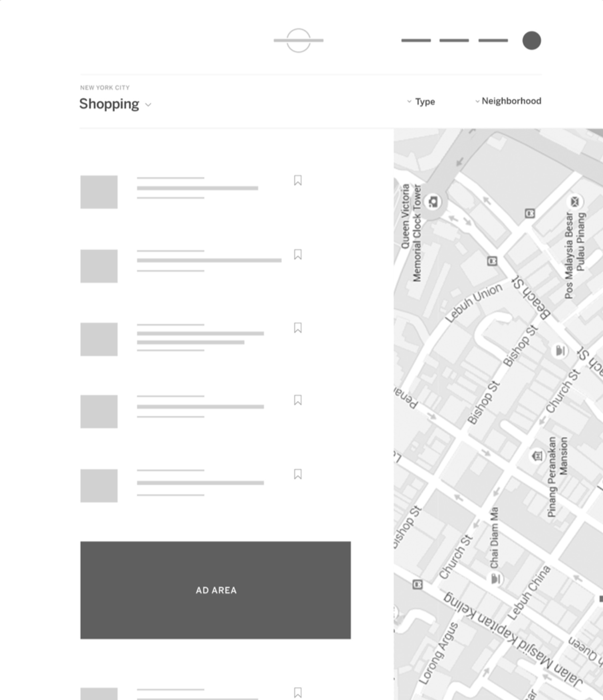Expand the Type filter dropdown
Image resolution: width=603 pixels, height=700 pixels.
[x=421, y=101]
